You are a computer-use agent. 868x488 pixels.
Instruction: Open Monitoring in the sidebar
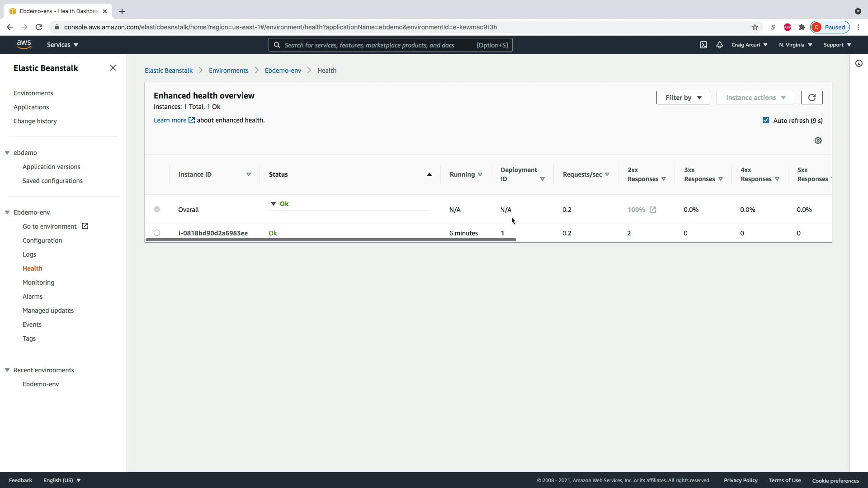pyautogui.click(x=38, y=282)
